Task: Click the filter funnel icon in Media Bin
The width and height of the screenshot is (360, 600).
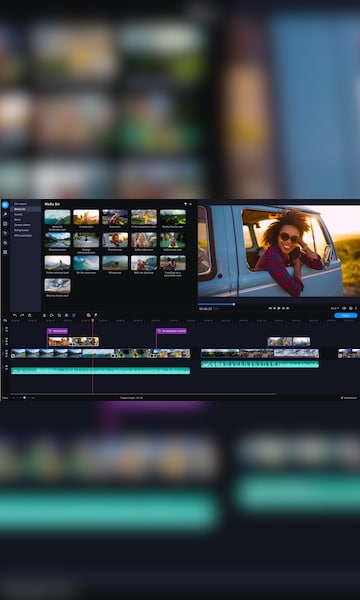Action: click(x=185, y=204)
